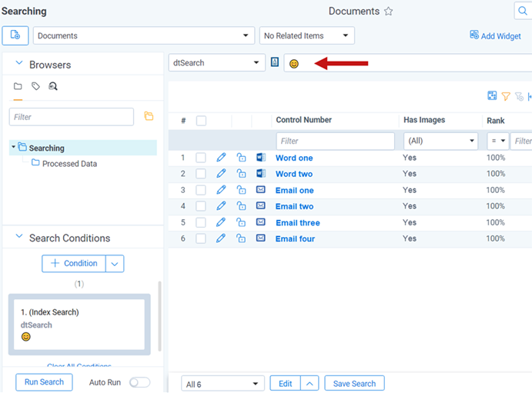532x393 pixels.
Task: Collapse the Search Conditions section chevron
Action: 19,236
